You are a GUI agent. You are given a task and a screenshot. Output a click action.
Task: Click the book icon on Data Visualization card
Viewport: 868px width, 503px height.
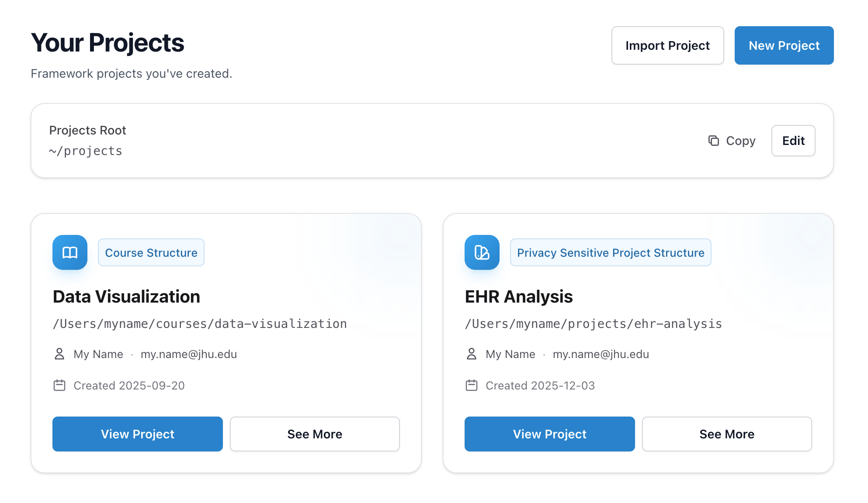point(69,252)
